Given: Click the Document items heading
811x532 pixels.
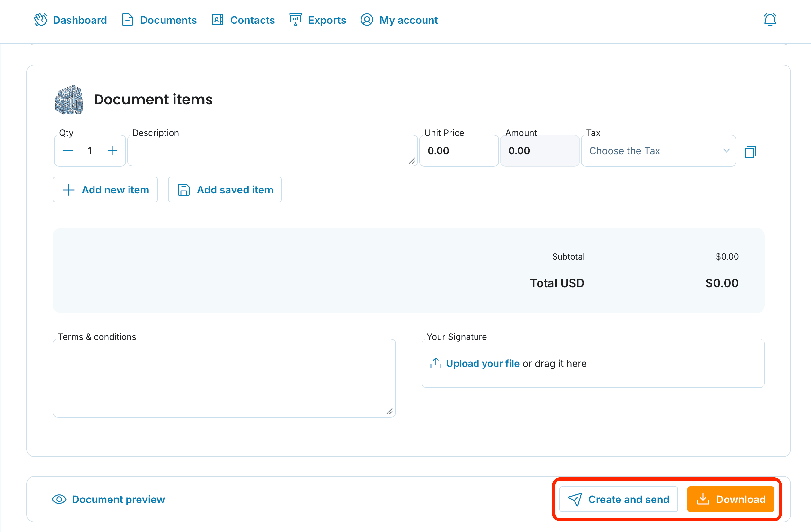Looking at the screenshot, I should [x=153, y=100].
